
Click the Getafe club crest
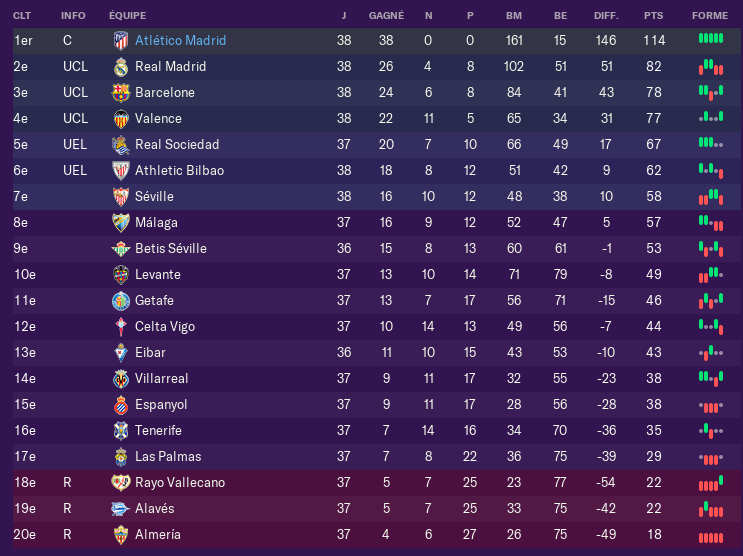(121, 301)
